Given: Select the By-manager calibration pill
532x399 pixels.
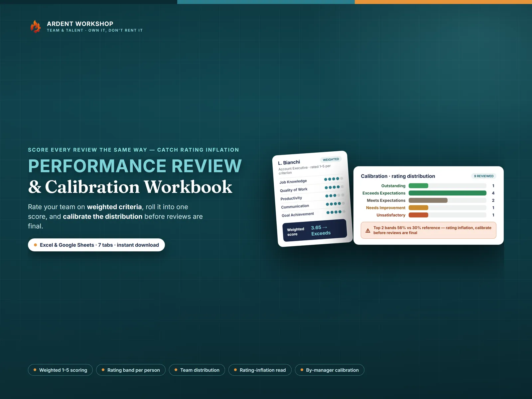Looking at the screenshot, I should pyautogui.click(x=330, y=370).
